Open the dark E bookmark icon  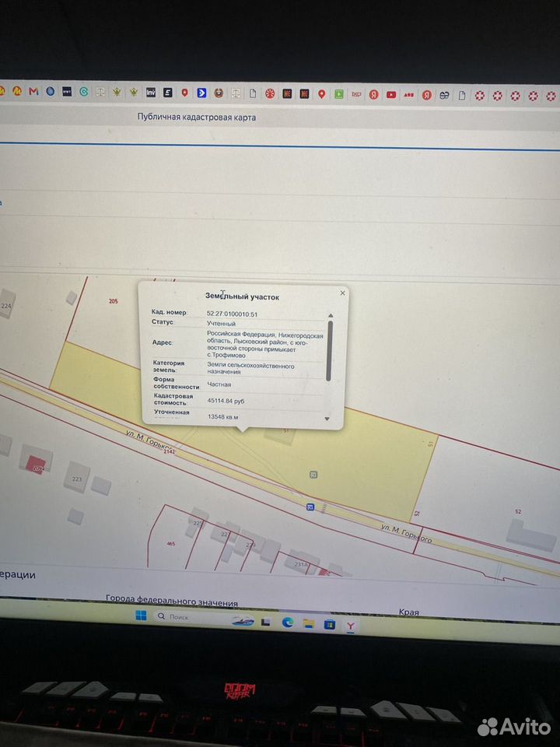pyautogui.click(x=168, y=93)
